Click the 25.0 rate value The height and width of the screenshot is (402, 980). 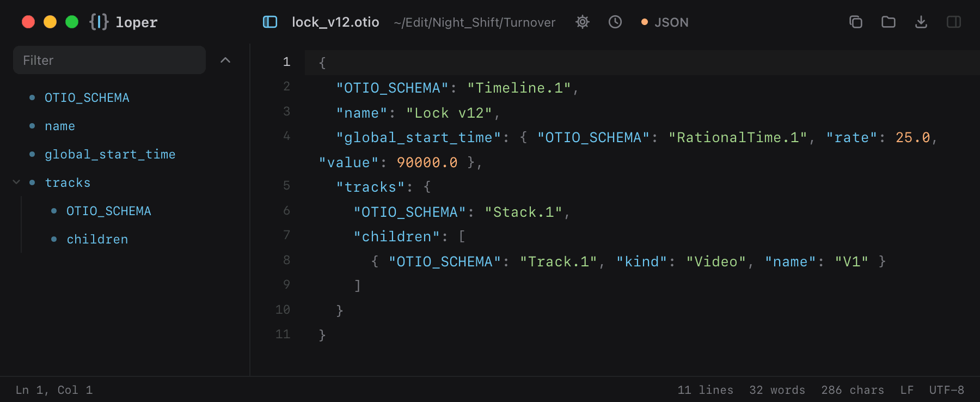[x=913, y=137]
